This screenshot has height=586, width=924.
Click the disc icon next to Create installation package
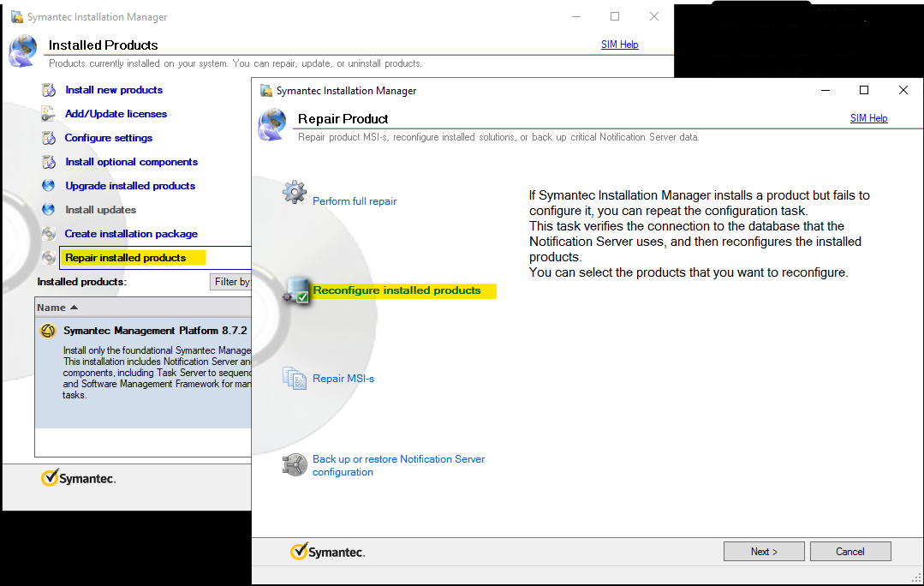49,234
